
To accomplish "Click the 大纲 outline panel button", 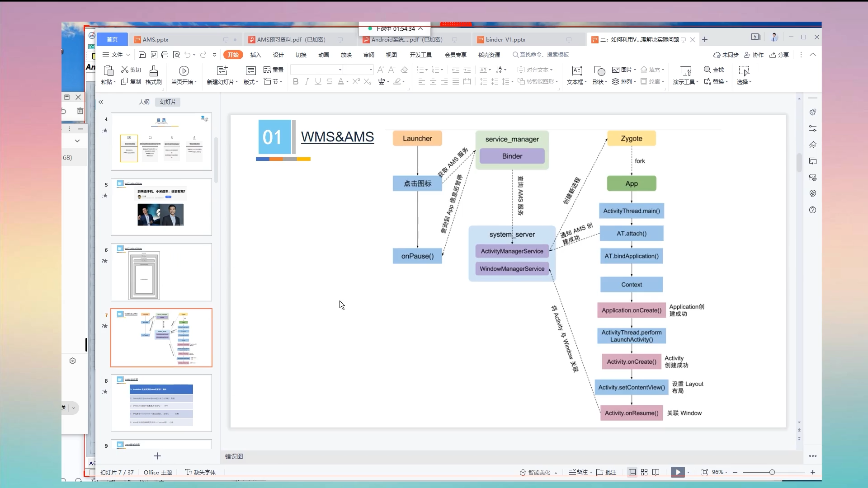I will point(144,102).
